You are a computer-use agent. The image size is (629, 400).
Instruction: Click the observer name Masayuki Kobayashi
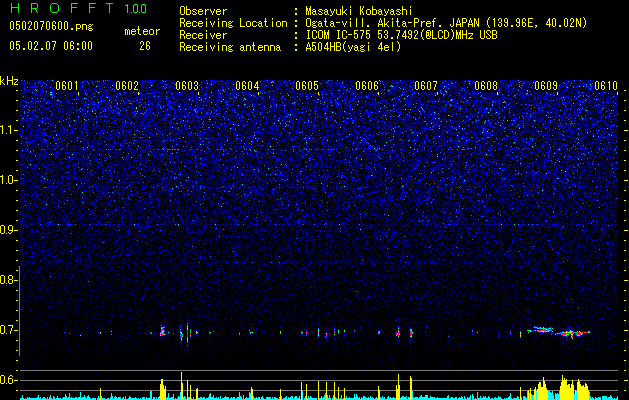pos(359,11)
